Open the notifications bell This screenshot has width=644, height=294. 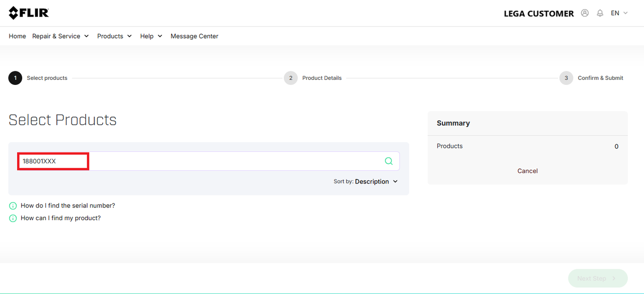pos(600,13)
